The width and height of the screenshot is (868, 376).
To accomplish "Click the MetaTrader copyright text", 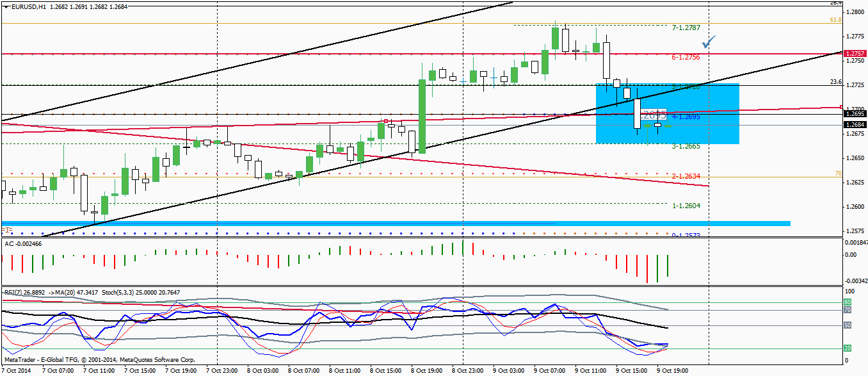I will point(99,360).
